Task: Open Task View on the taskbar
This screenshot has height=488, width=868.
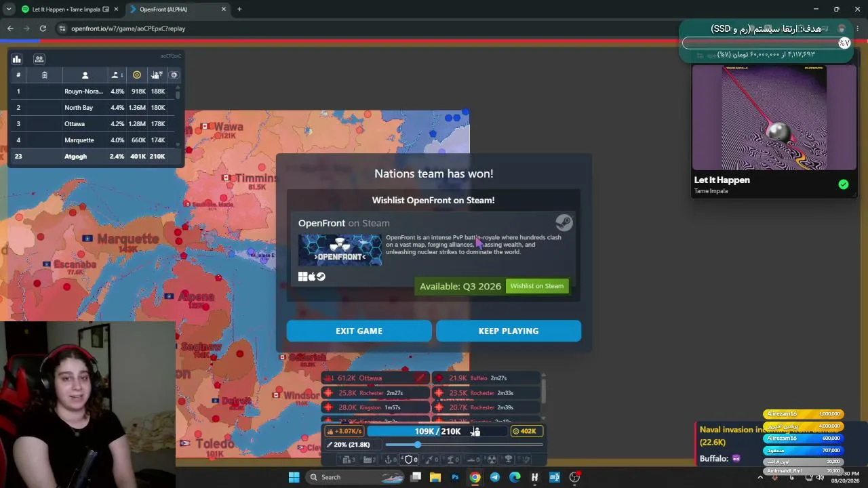Action: coord(416,477)
